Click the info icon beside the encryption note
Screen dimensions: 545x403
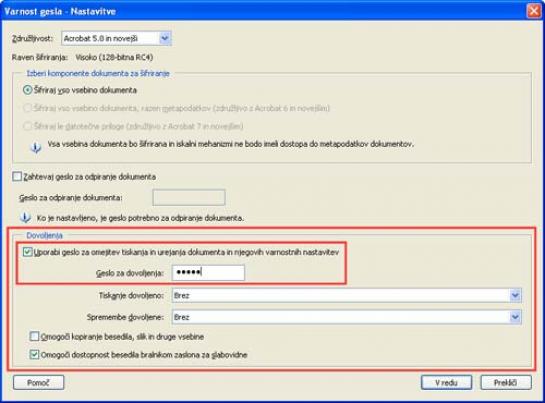[x=35, y=147]
